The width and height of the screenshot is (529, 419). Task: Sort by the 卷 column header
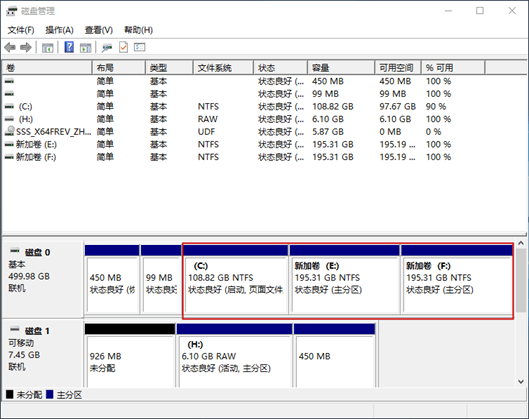(x=47, y=68)
